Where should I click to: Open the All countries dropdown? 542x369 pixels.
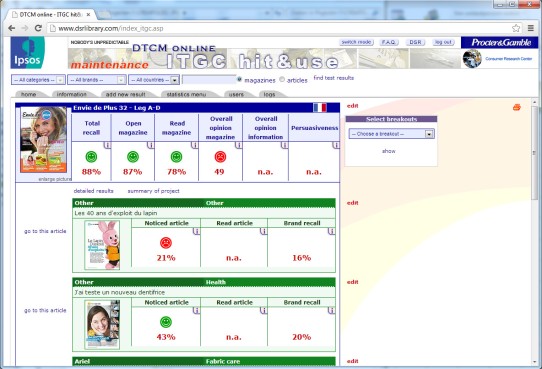[154, 80]
